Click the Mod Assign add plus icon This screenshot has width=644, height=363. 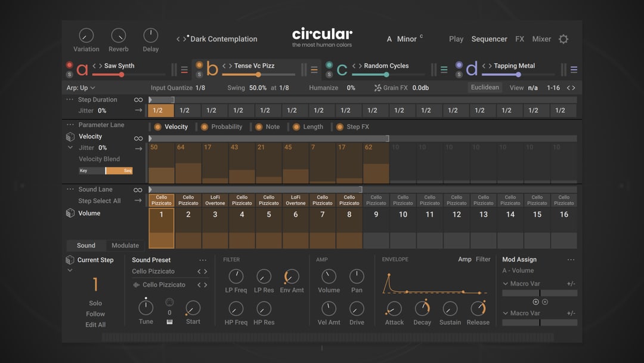tap(535, 302)
